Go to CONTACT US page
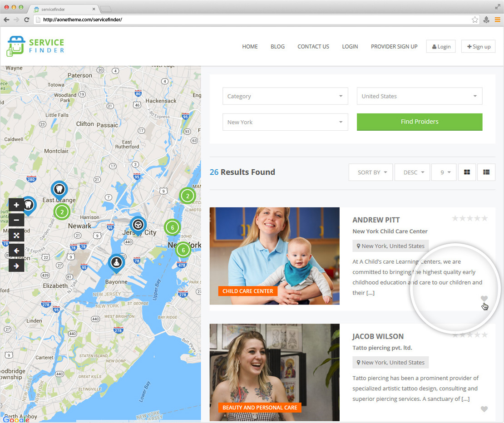The height and width of the screenshot is (423, 504). pos(313,46)
